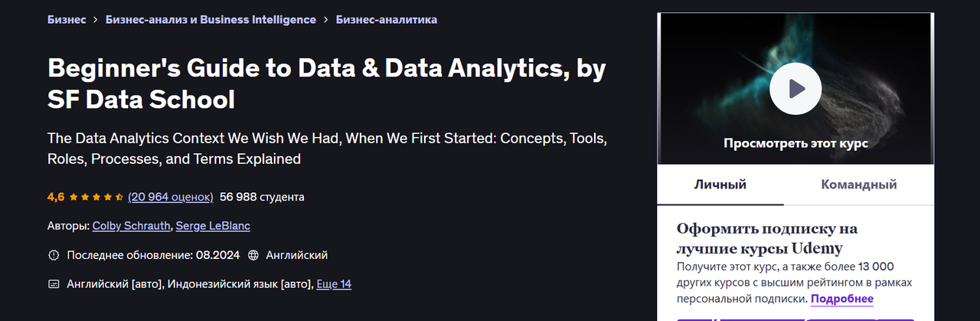Expand subtitle languages with Еще 14
980x321 pixels.
pyautogui.click(x=334, y=284)
